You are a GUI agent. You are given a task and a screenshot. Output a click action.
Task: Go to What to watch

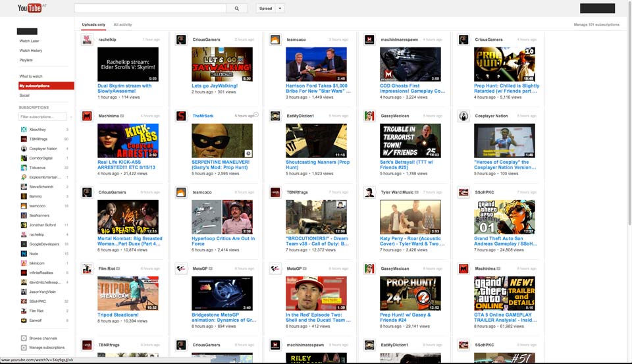tap(31, 76)
